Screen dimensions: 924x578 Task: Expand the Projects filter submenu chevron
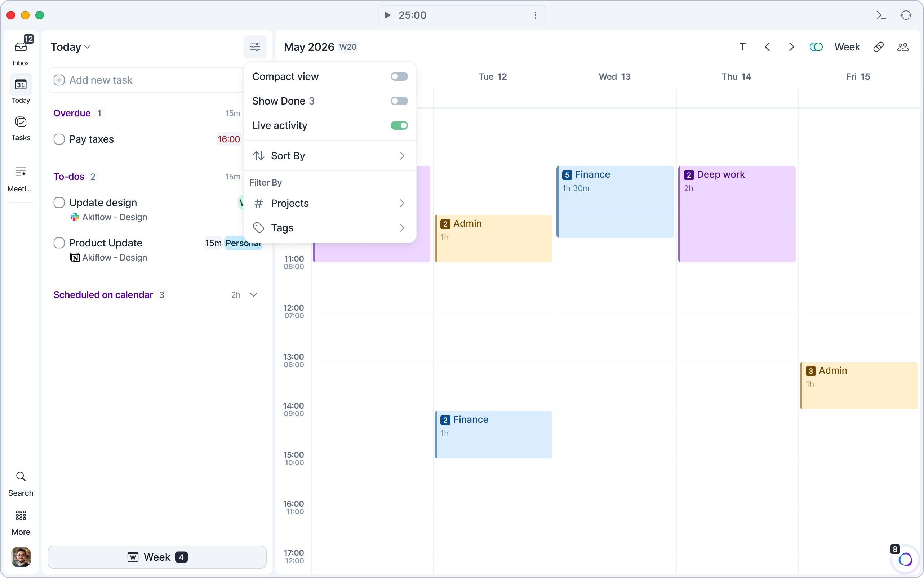402,203
